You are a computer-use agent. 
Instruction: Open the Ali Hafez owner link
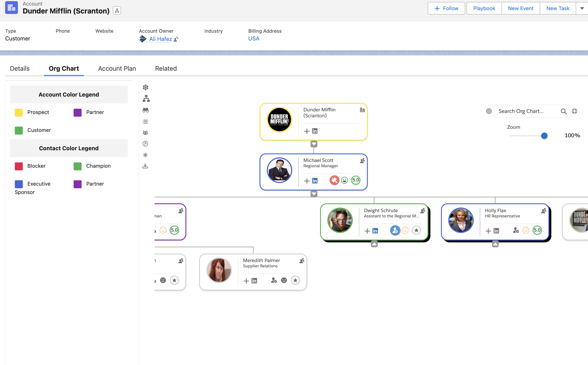[160, 39]
